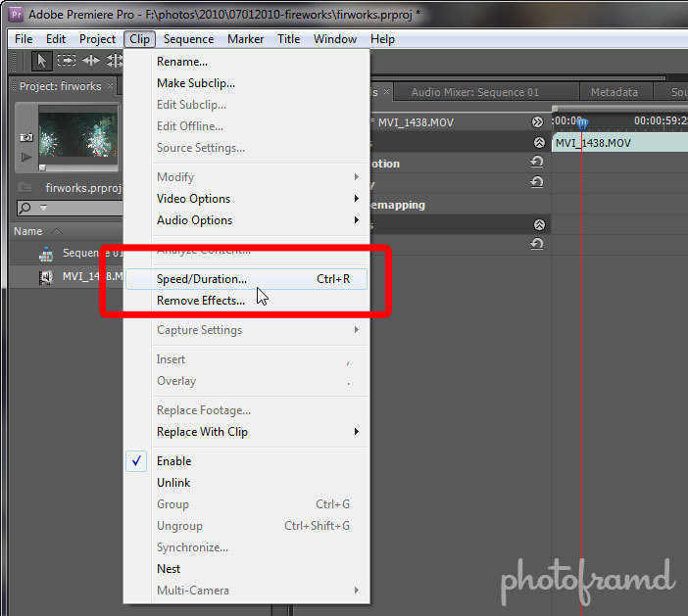
Task: Reset the Opacity effect
Action: click(537, 182)
